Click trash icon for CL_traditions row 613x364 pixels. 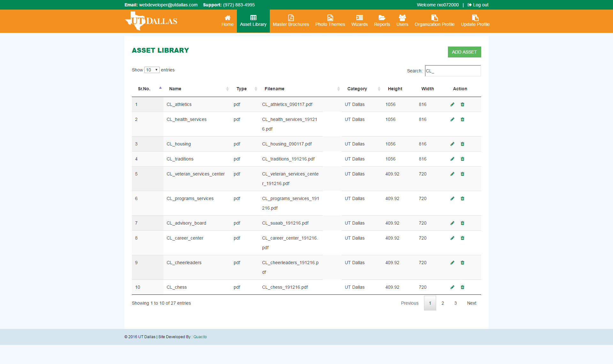coord(462,159)
